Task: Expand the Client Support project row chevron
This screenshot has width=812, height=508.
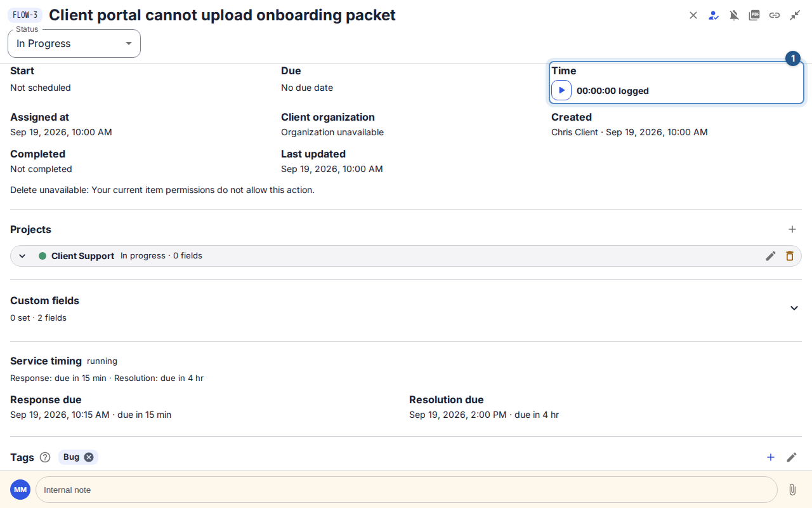Action: [22, 256]
